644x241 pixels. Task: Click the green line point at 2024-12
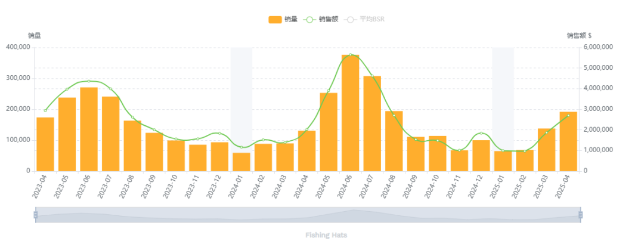(x=481, y=133)
